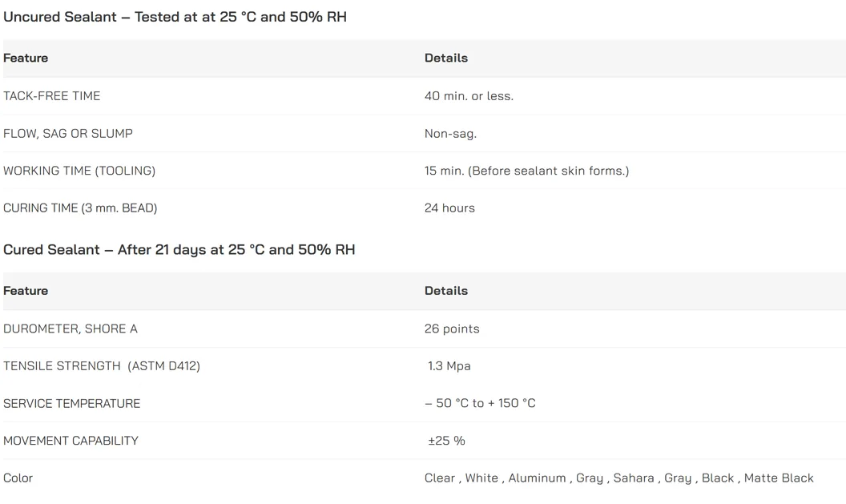Viewport: 846px width, 504px height.
Task: Select the WORKING TIME (TOOLING) label
Action: pos(79,171)
